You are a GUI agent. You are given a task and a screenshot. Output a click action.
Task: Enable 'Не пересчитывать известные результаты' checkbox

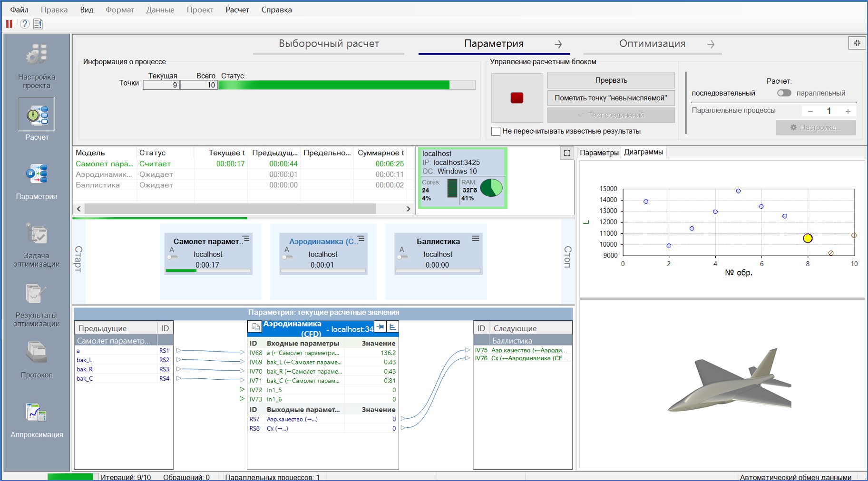(496, 132)
